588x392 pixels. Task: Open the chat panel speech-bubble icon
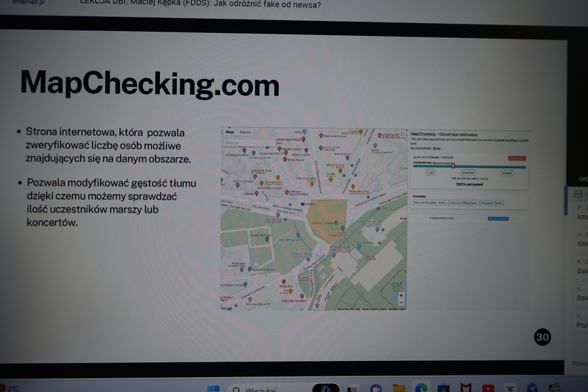[578, 194]
